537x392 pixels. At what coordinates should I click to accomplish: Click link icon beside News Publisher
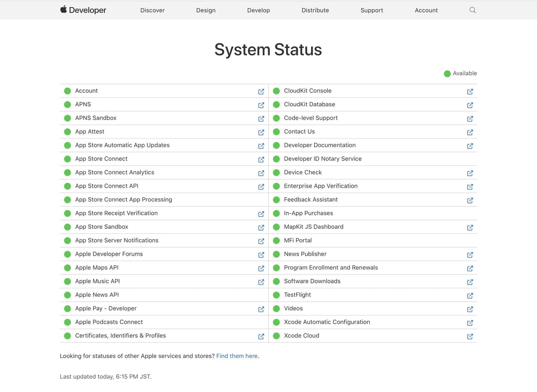coord(470,255)
